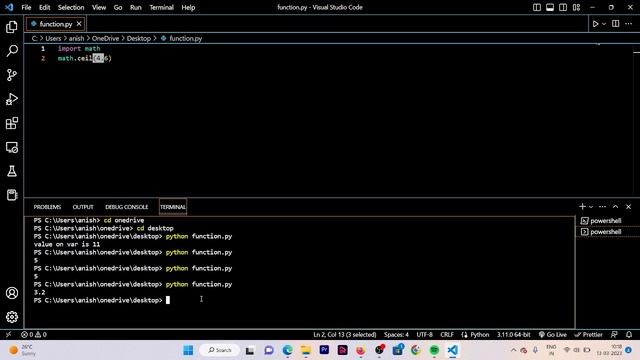Image resolution: width=640 pixels, height=360 pixels.
Task: Open the Selection menu
Action: (71, 7)
